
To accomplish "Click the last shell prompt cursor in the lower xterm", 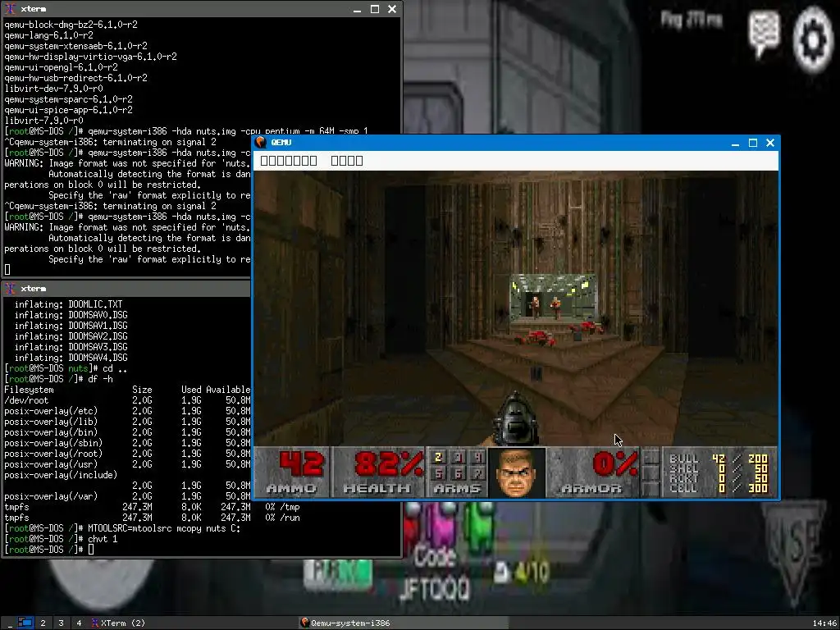I will point(91,550).
